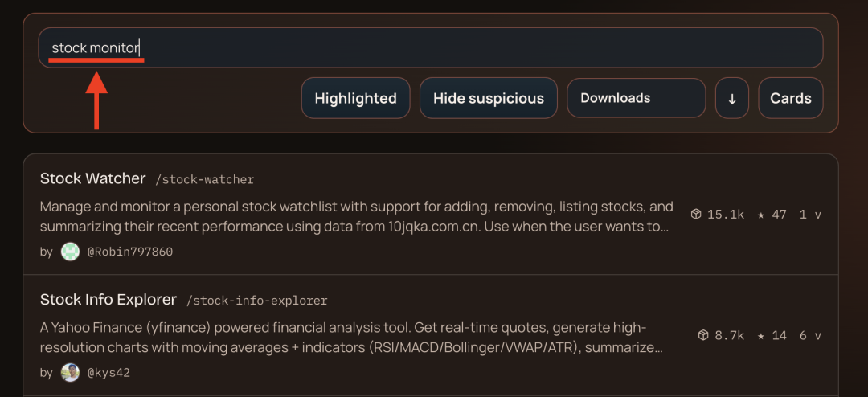Screen dimensions: 868x397
Task: Open the Stock Watcher skill
Action: 93,178
